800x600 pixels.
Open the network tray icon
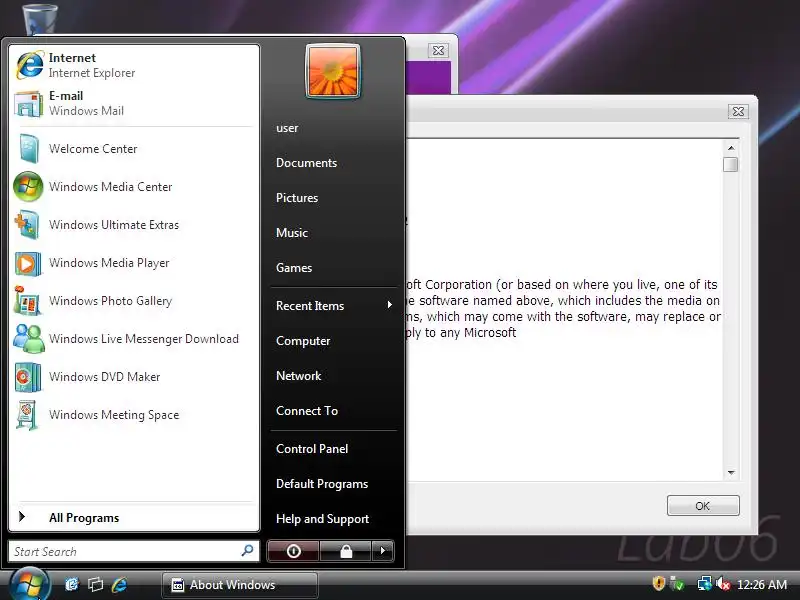pos(704,583)
